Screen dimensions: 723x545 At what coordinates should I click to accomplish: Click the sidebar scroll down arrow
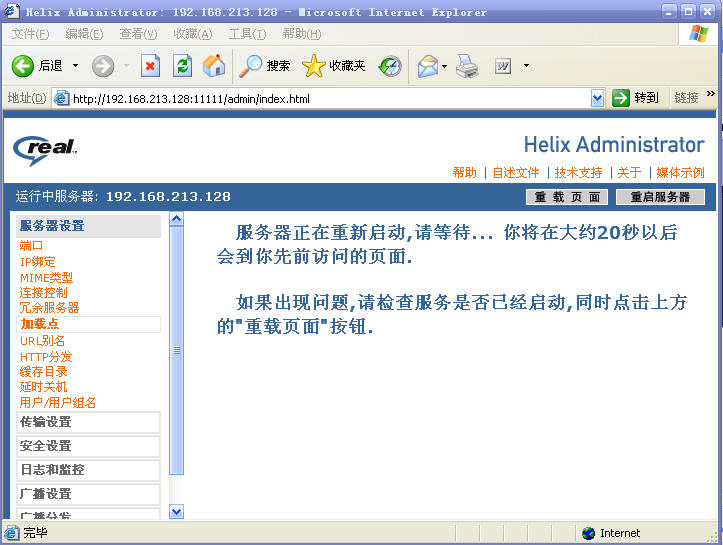pyautogui.click(x=176, y=511)
